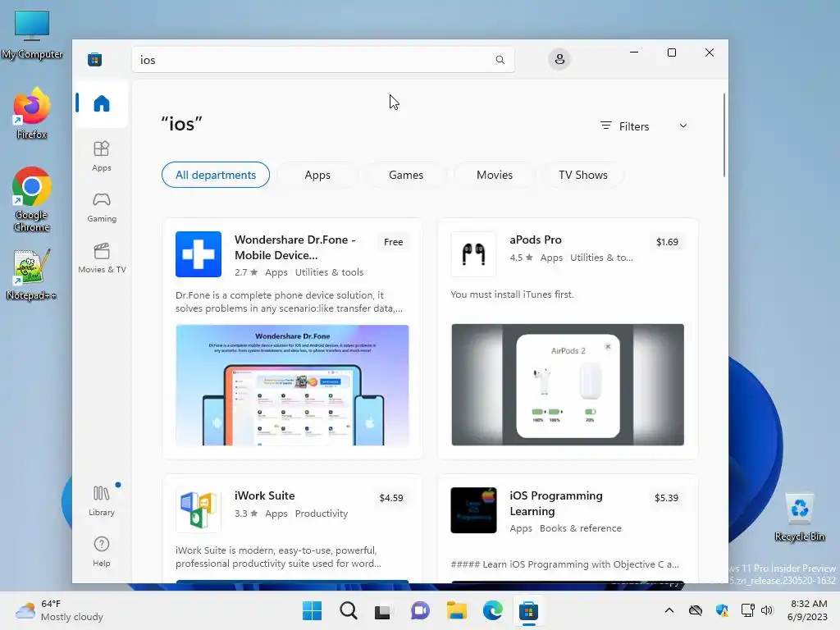Viewport: 840px width, 630px height.
Task: Select the Notepad++ desktop shortcut
Action: 31,274
